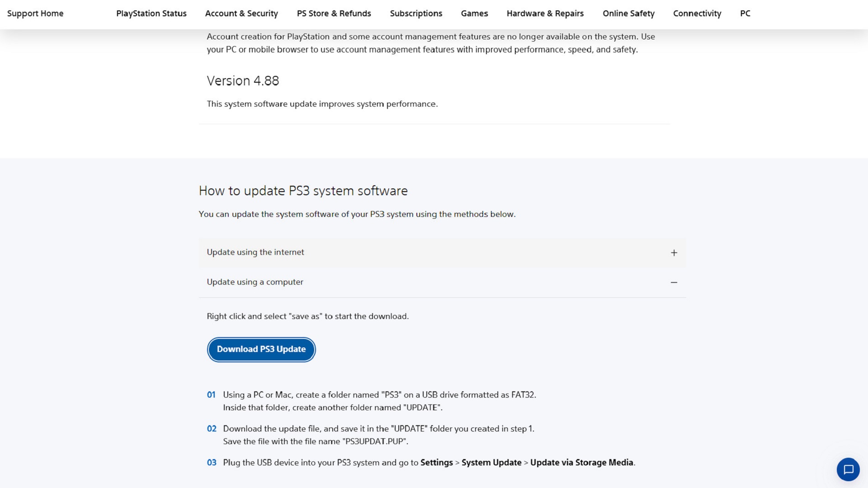Open PlayStation Status menu item
The width and height of the screenshot is (868, 488).
(x=151, y=14)
